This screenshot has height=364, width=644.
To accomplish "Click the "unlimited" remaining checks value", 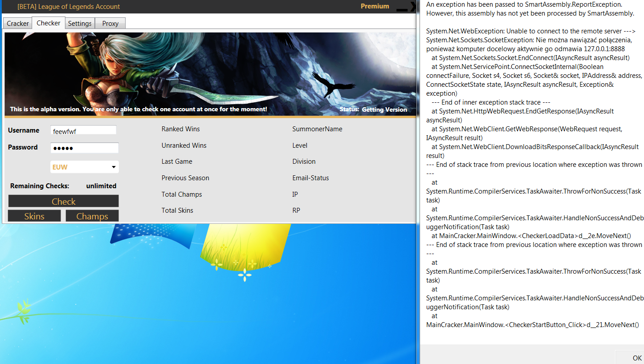I will tap(101, 186).
